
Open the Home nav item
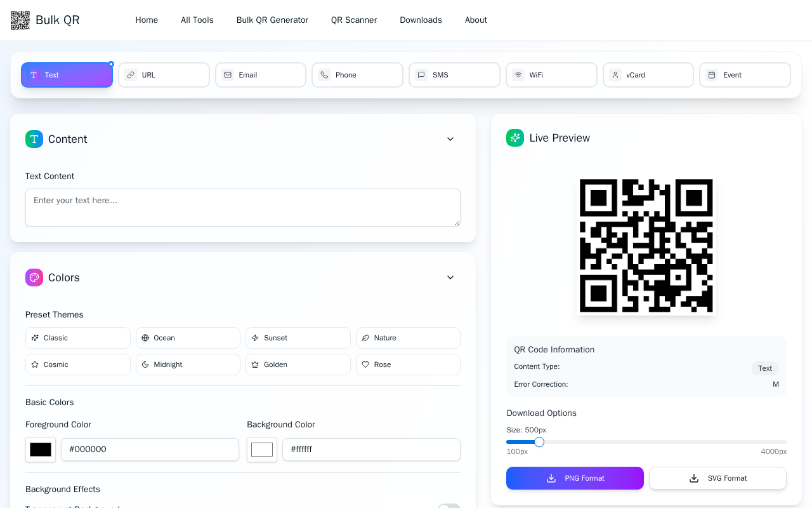point(147,20)
